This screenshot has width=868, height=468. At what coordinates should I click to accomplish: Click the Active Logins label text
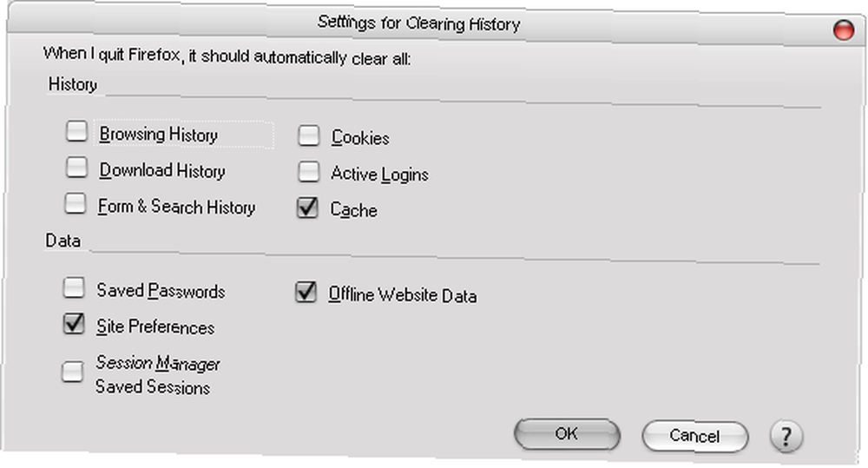tap(380, 175)
